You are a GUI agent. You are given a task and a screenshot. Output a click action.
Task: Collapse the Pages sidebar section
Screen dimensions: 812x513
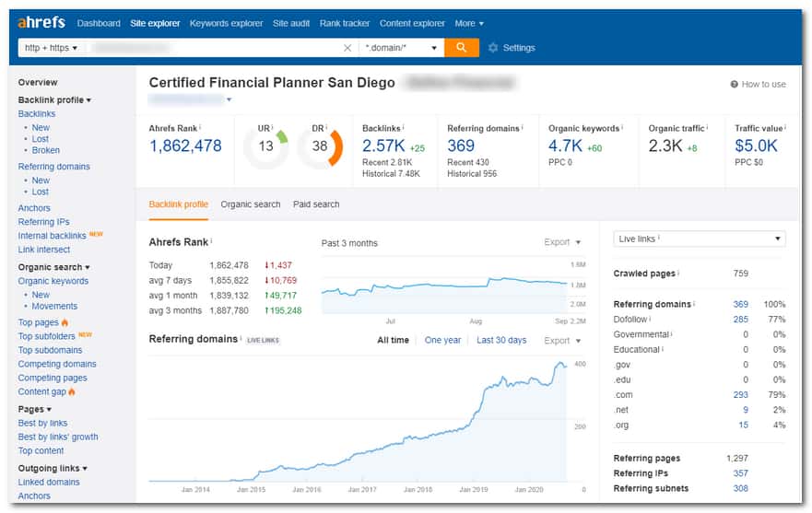pyautogui.click(x=35, y=410)
